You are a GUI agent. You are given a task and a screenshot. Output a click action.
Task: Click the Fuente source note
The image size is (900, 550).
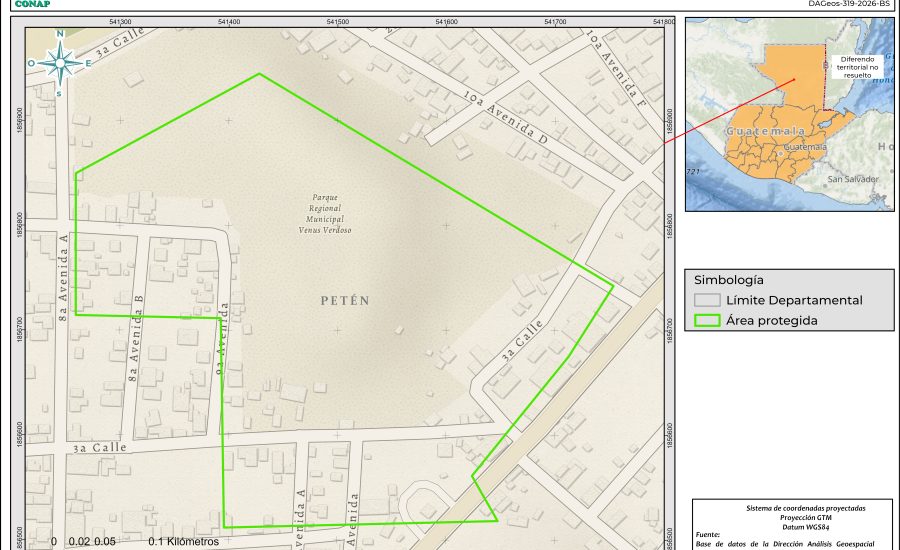click(707, 535)
